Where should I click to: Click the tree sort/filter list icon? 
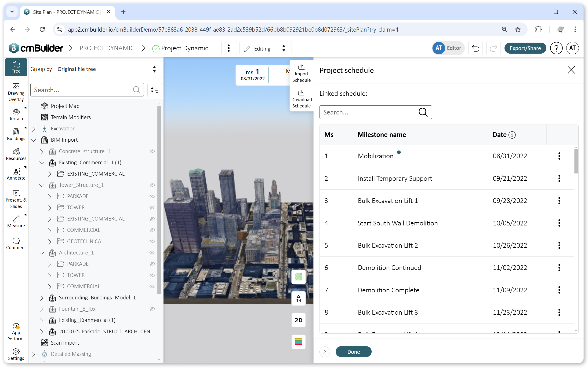pyautogui.click(x=154, y=90)
